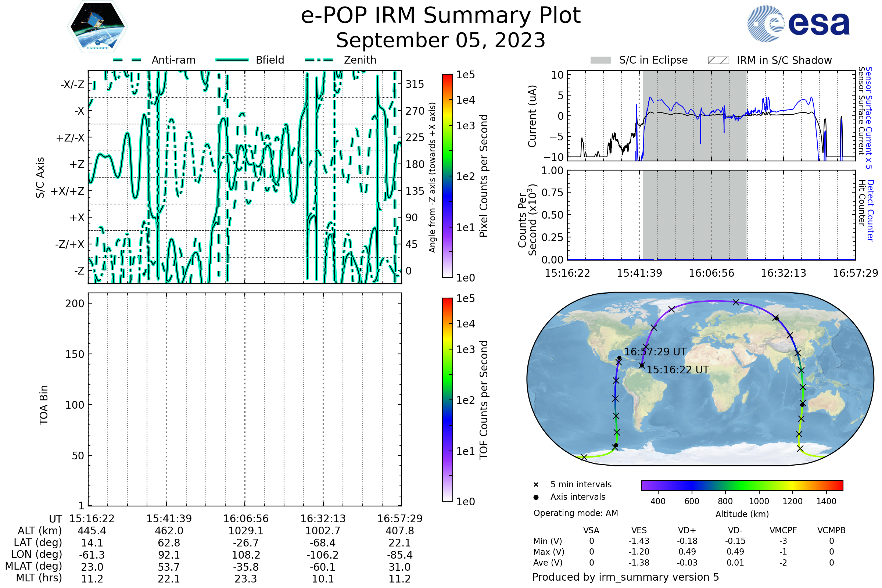Click the Anti-ram dashed line legend sample
Image resolution: width=882 pixels, height=588 pixels.
click(x=127, y=60)
